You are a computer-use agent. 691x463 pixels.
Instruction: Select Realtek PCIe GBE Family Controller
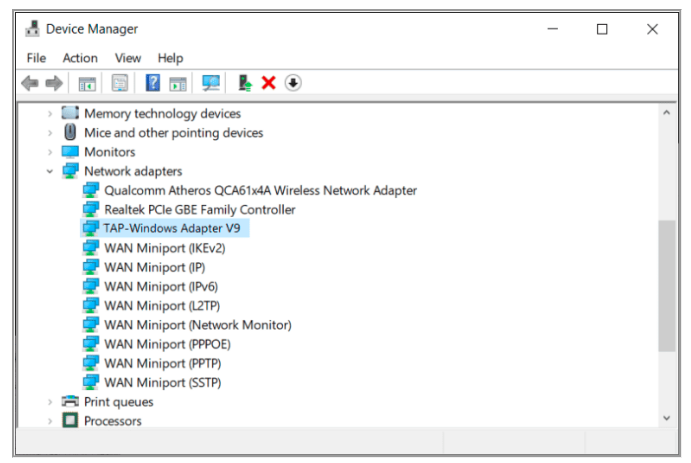[x=200, y=209]
